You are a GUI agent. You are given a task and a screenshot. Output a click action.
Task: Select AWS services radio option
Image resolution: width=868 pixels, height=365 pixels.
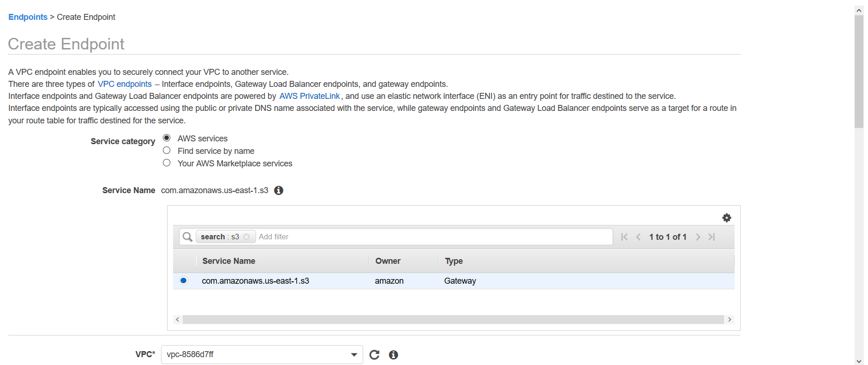pyautogui.click(x=167, y=138)
